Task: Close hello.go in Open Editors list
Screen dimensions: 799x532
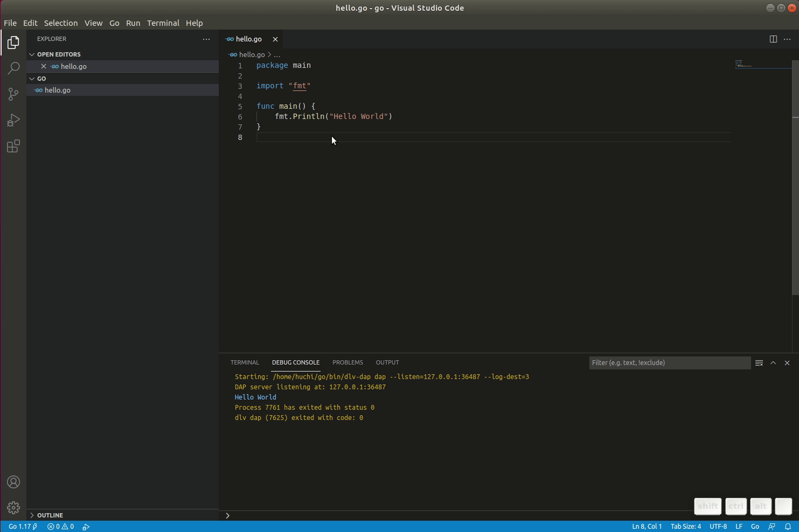Action: tap(44, 66)
